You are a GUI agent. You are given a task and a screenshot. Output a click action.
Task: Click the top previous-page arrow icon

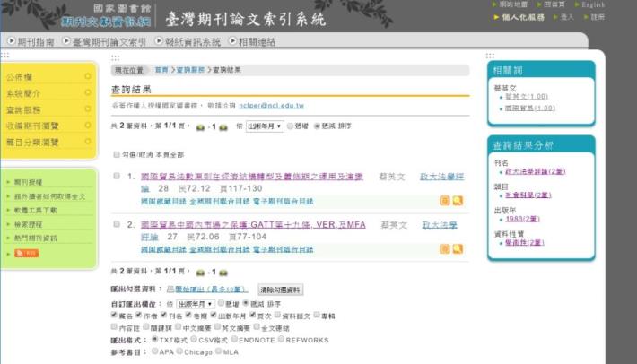coord(201,127)
